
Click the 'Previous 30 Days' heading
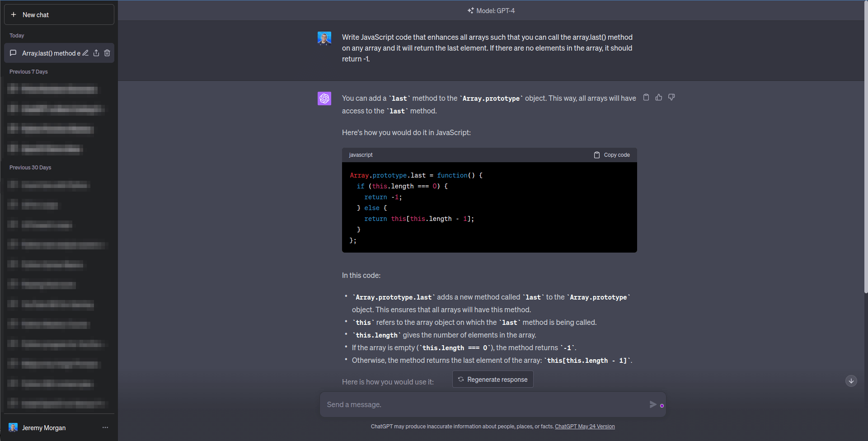click(x=30, y=168)
